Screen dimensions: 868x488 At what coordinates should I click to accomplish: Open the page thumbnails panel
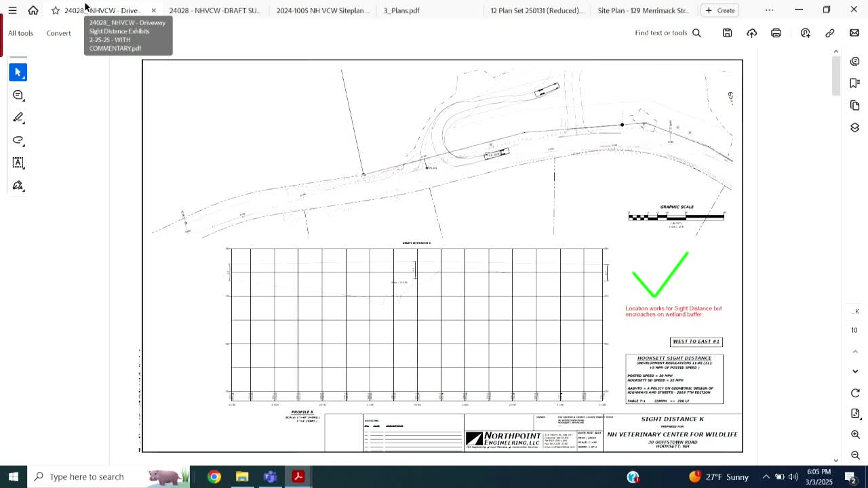click(854, 105)
